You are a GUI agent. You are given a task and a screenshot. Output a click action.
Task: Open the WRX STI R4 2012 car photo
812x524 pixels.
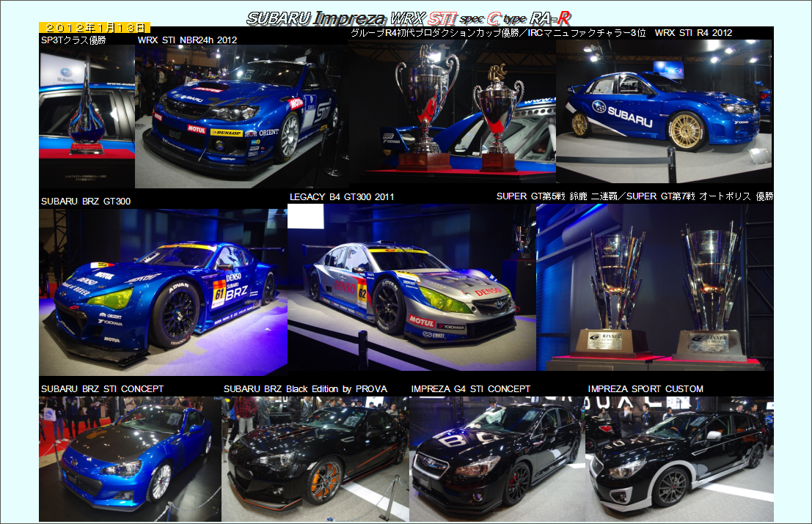coord(664,111)
